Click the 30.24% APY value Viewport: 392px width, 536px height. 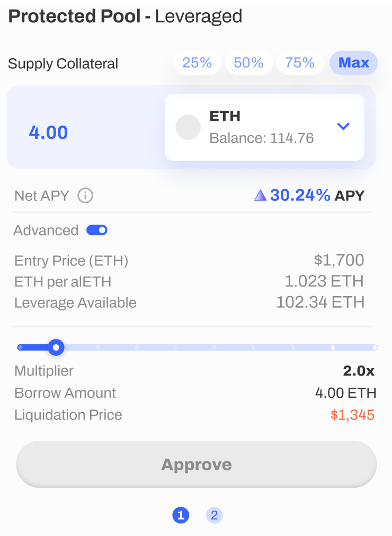click(x=300, y=195)
